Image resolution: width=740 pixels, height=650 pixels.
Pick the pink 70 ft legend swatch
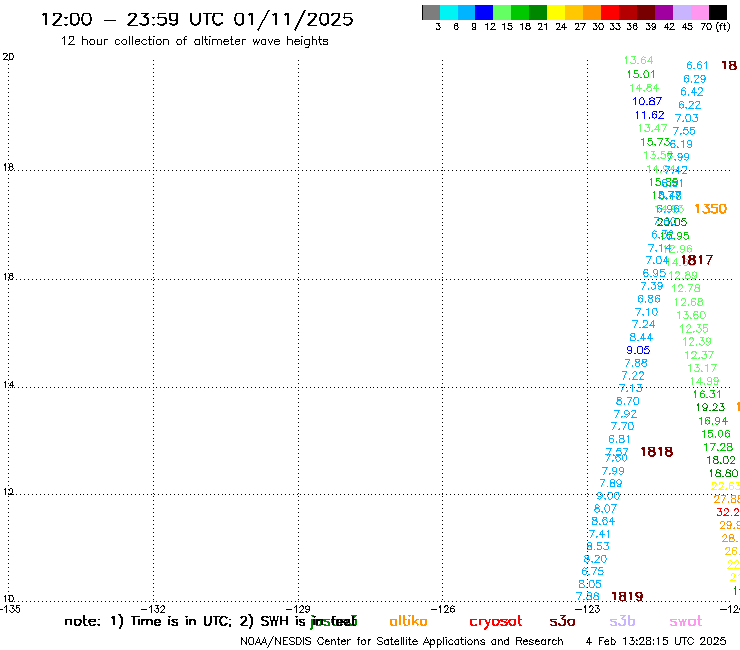700,12
